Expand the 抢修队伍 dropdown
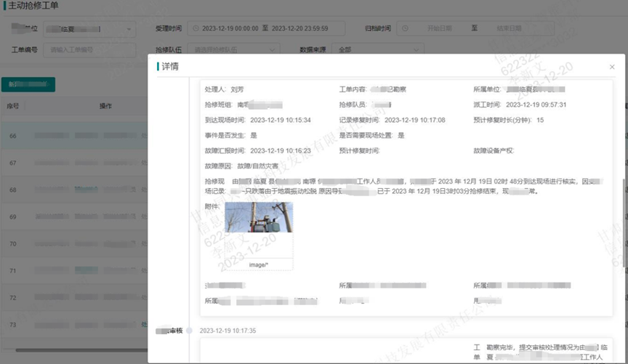 pyautogui.click(x=234, y=49)
